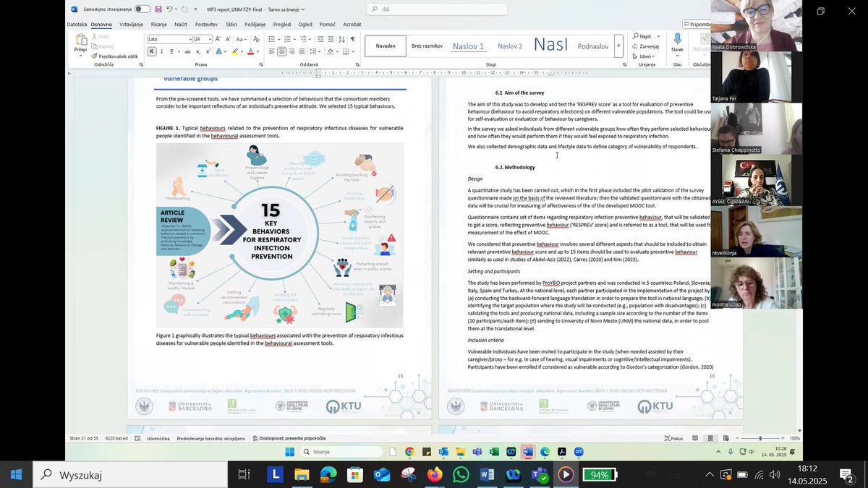Click the Sort A-Z icon
This screenshot has width=868, height=488.
(x=341, y=39)
